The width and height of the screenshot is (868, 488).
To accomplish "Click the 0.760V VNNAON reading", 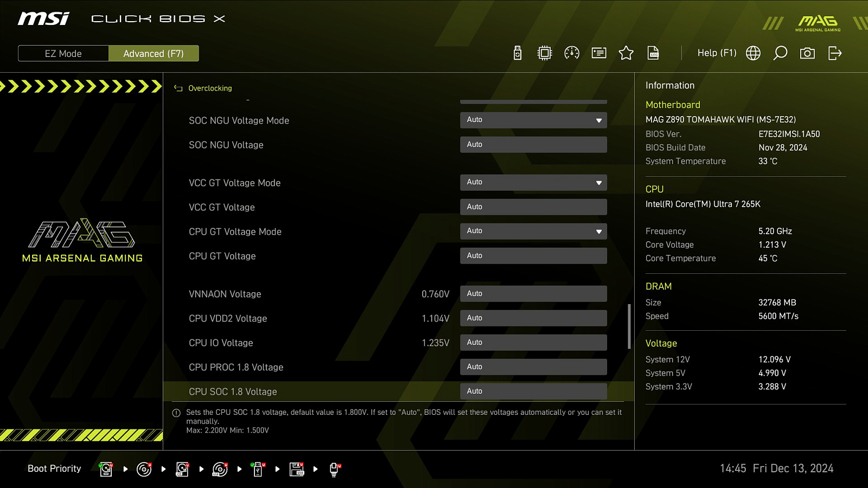I will [436, 294].
